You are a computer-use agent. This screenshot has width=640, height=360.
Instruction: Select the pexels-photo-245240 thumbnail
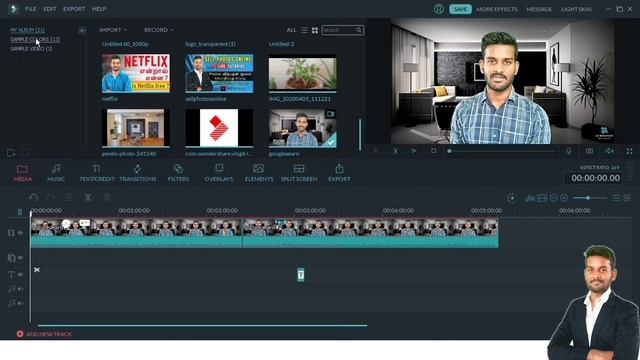pos(136,128)
